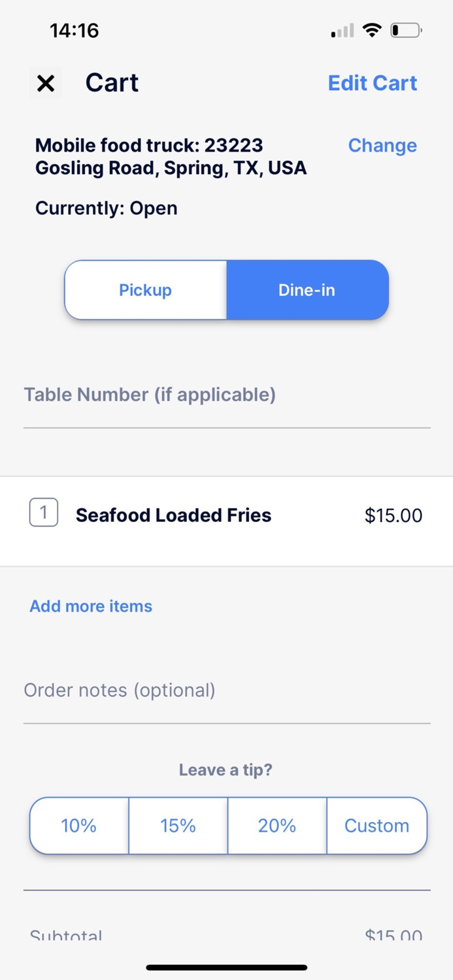The width and height of the screenshot is (453, 980).
Task: Open the Custom tip entry
Action: click(x=377, y=825)
